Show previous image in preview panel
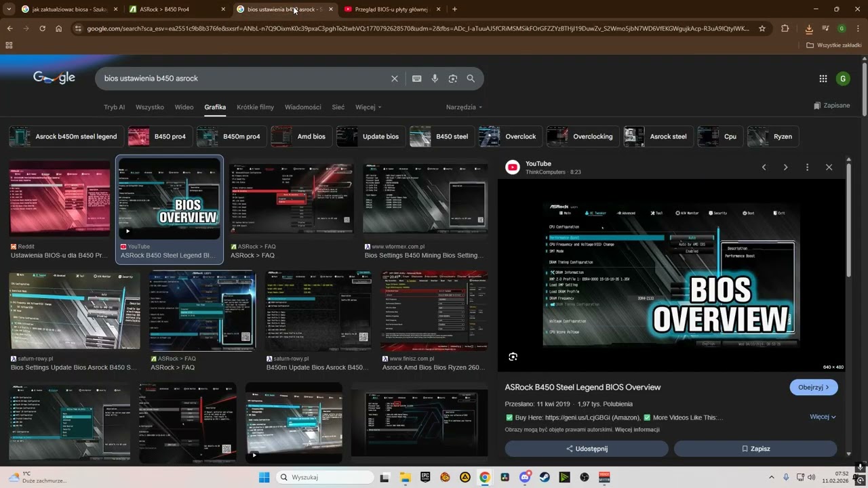 point(764,167)
